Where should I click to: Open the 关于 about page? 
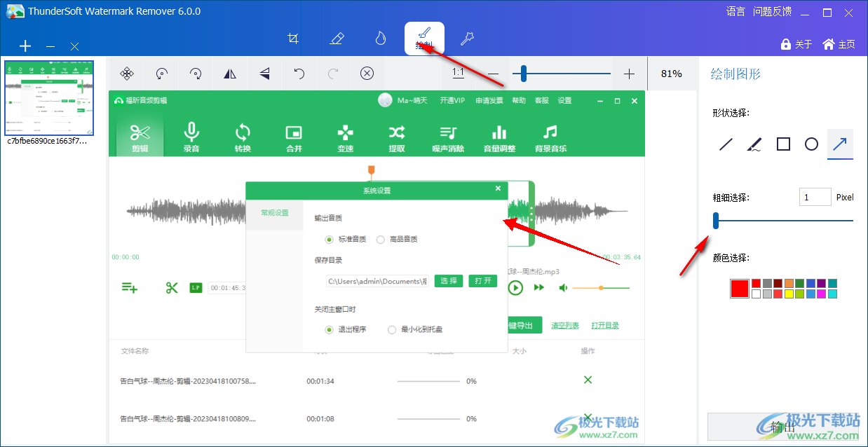coord(796,44)
